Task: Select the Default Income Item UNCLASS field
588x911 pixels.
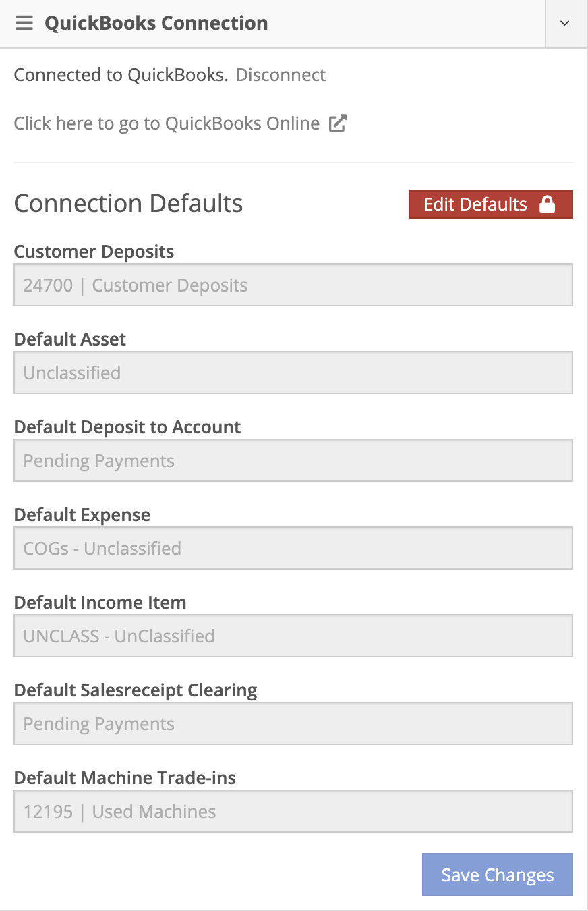Action: 293,636
